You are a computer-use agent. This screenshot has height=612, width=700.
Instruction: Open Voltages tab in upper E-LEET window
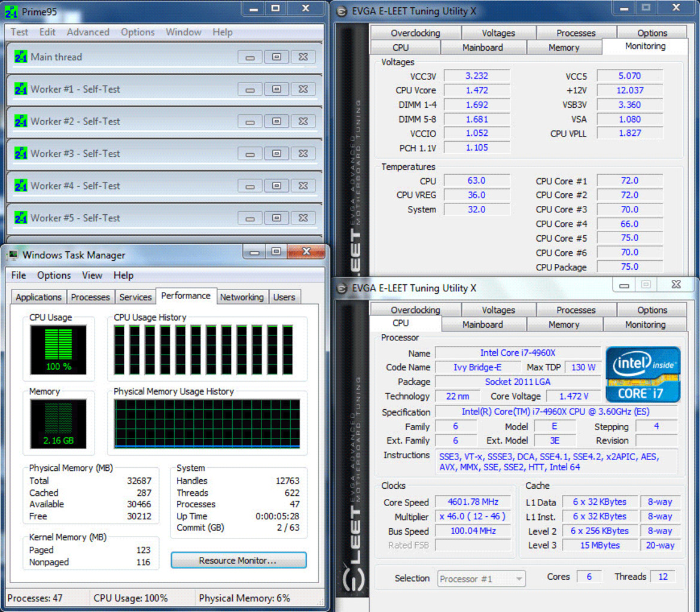pos(498,33)
